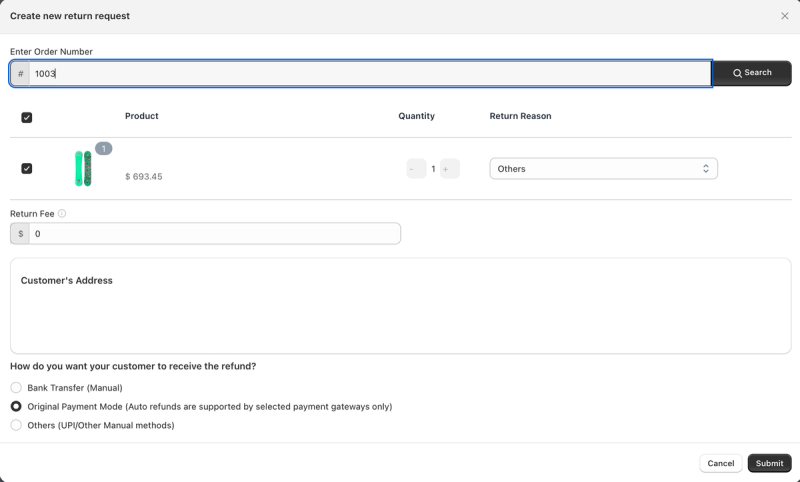Select Bank Transfer (Manual) refund option
This screenshot has width=800, height=482.
pos(16,388)
